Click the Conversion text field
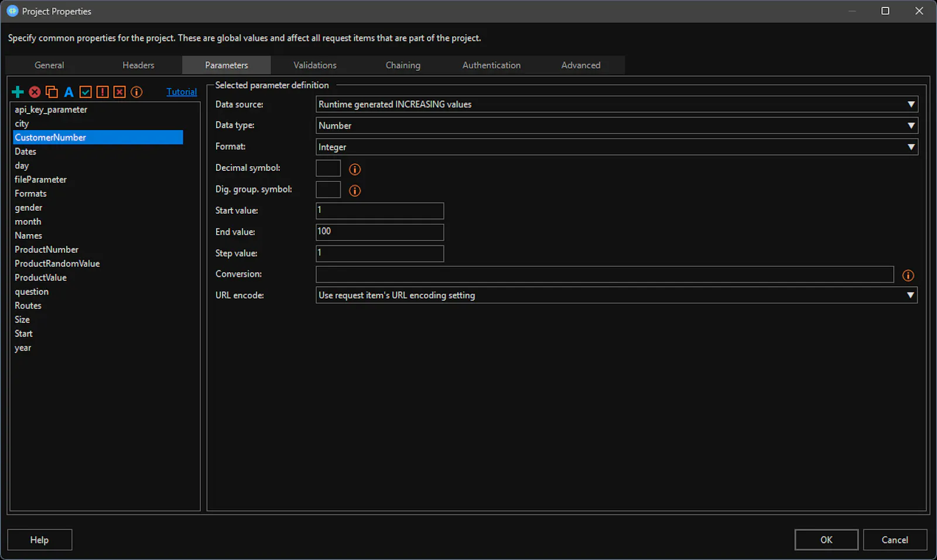This screenshot has height=560, width=937. coord(605,274)
